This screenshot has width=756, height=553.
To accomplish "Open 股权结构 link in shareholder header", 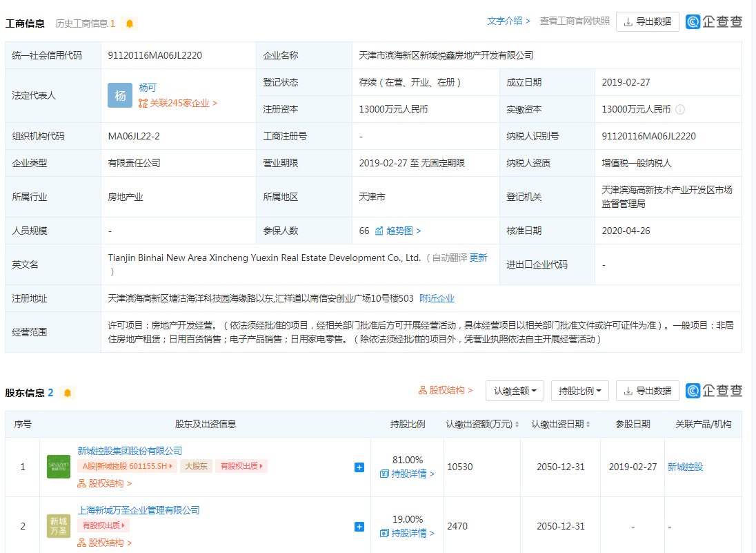I will click(446, 391).
